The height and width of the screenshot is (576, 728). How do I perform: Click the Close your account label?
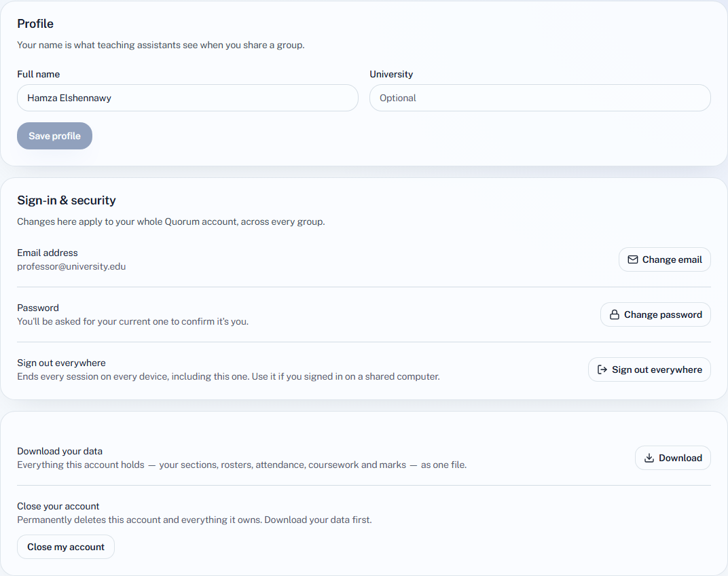click(x=58, y=506)
